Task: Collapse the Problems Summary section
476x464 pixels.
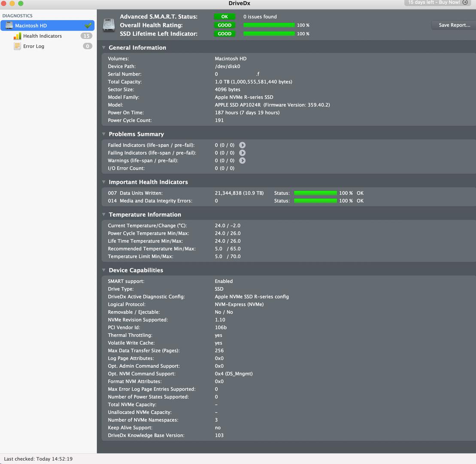Action: point(104,134)
